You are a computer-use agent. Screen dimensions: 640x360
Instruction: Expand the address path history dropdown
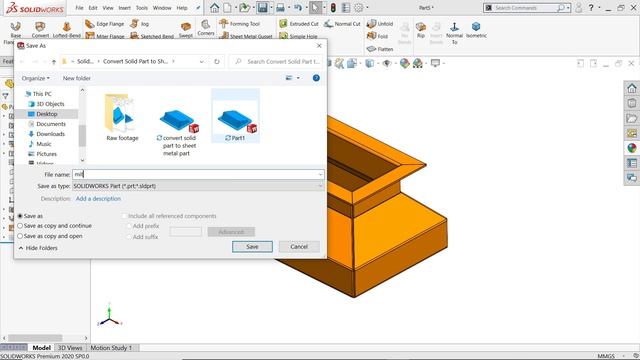tap(202, 62)
